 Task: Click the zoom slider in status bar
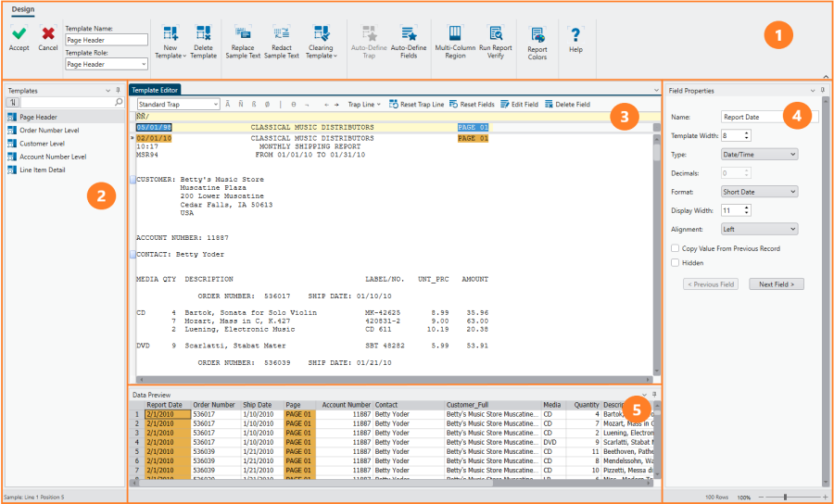(785, 498)
